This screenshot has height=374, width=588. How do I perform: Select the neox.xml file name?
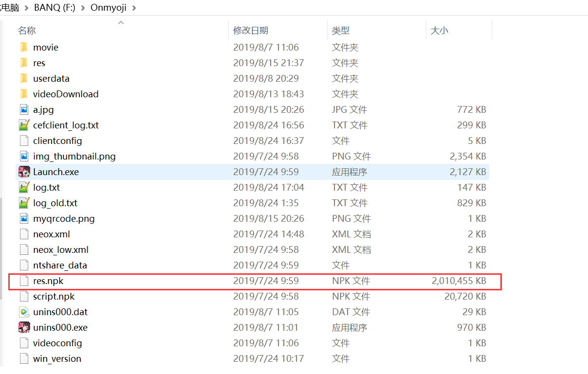coord(52,234)
